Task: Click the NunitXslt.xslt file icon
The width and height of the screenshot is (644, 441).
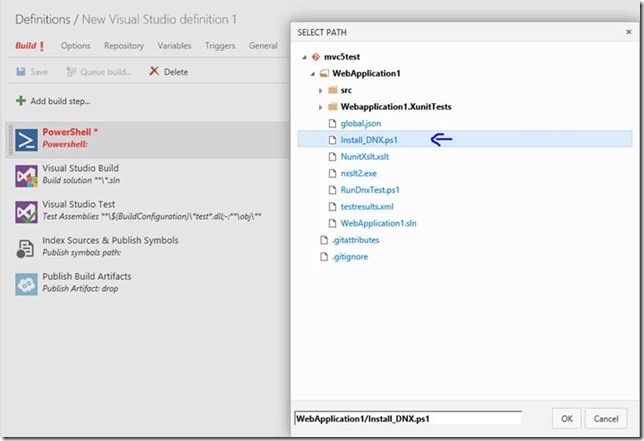Action: click(x=333, y=157)
